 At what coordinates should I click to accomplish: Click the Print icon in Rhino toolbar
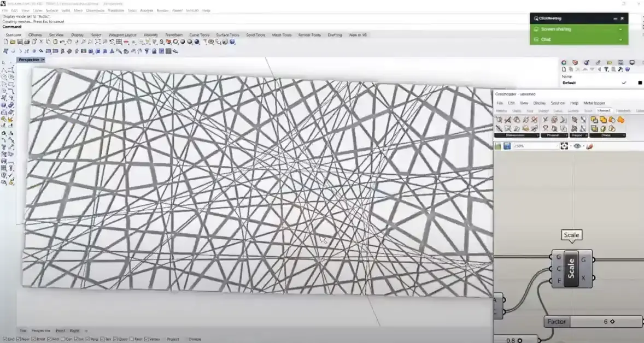pyautogui.click(x=27, y=42)
